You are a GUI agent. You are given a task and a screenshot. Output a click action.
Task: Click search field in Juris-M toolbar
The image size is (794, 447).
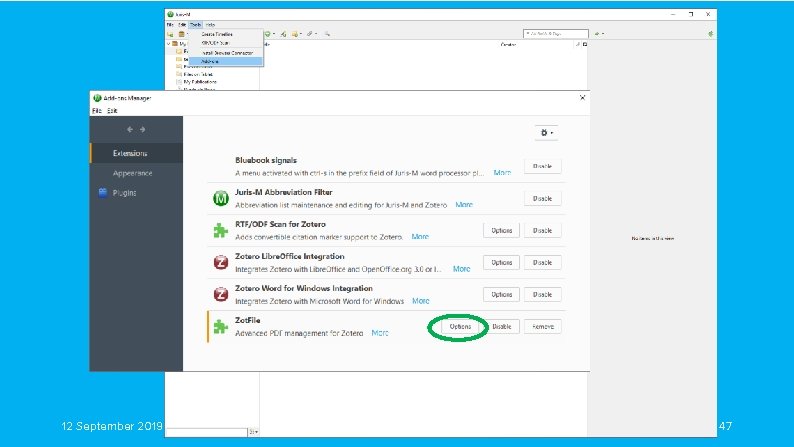[x=555, y=33]
